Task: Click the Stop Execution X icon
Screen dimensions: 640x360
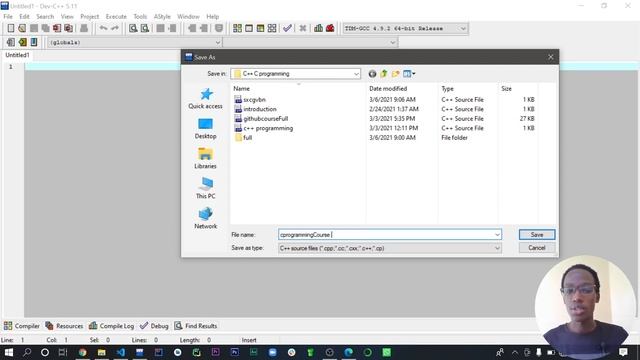Action: click(302, 28)
